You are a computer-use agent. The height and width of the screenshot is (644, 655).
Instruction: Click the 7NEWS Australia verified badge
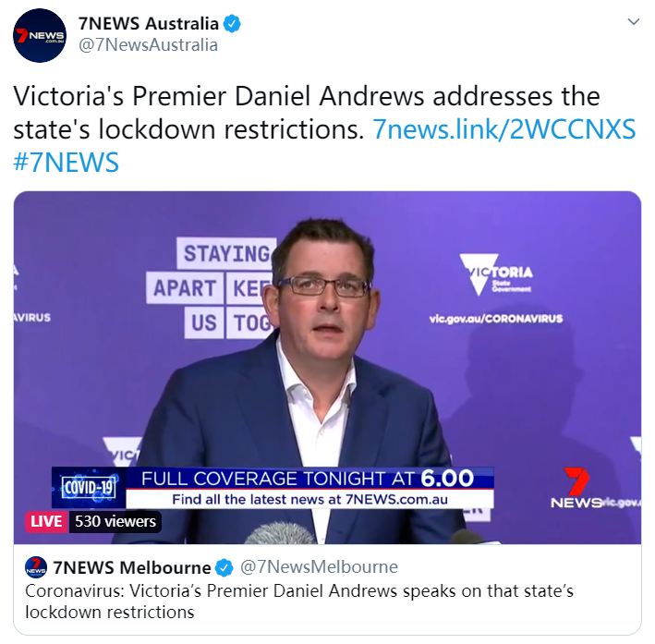[x=232, y=23]
